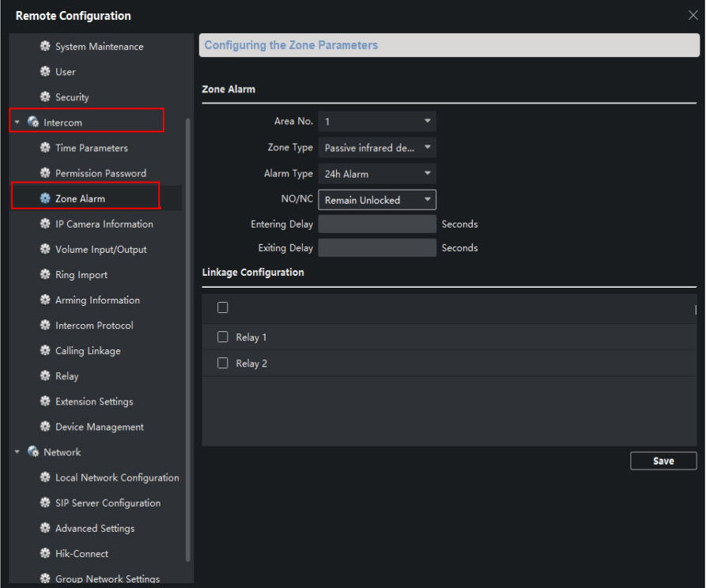Tick the Relay 2 linkage checkbox

223,364
